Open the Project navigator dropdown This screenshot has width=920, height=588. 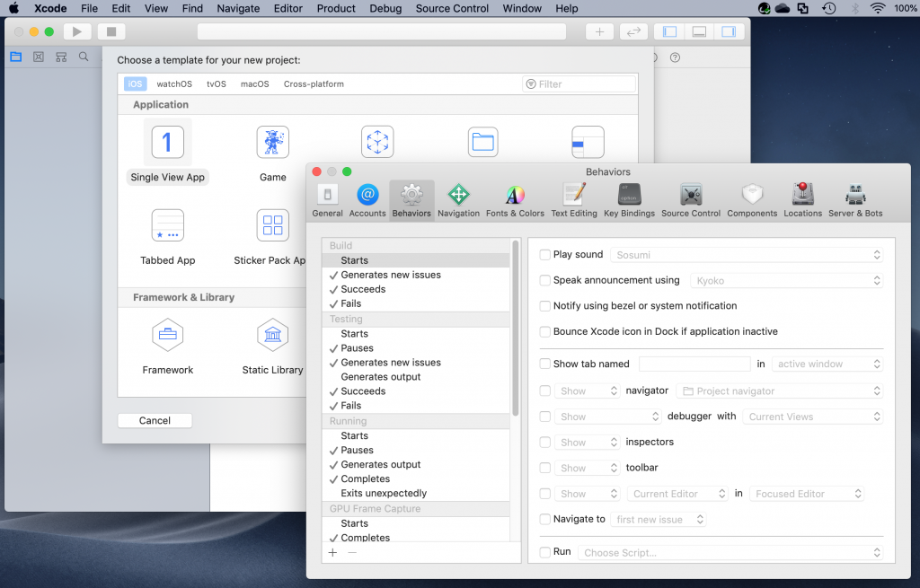click(780, 391)
